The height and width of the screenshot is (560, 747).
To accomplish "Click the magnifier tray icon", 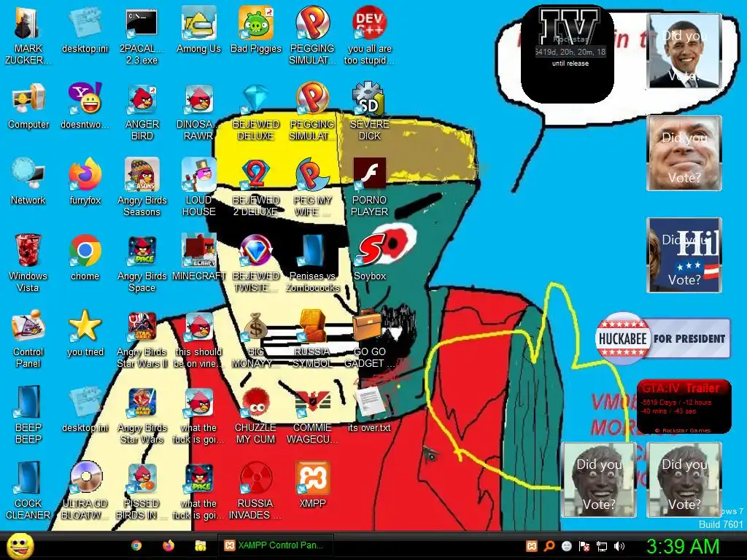I will [x=549, y=545].
